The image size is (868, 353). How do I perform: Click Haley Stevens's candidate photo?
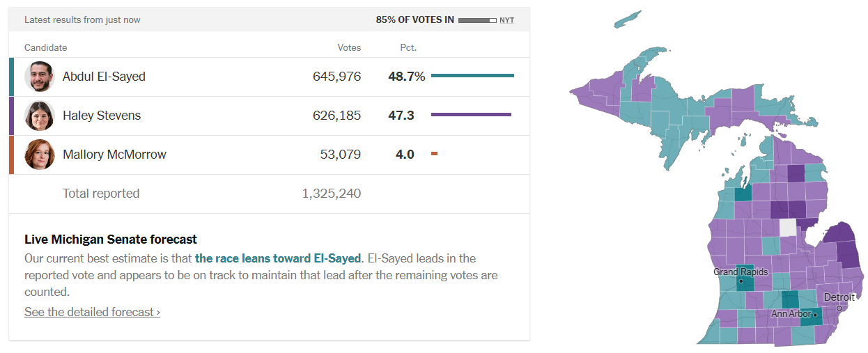39,116
